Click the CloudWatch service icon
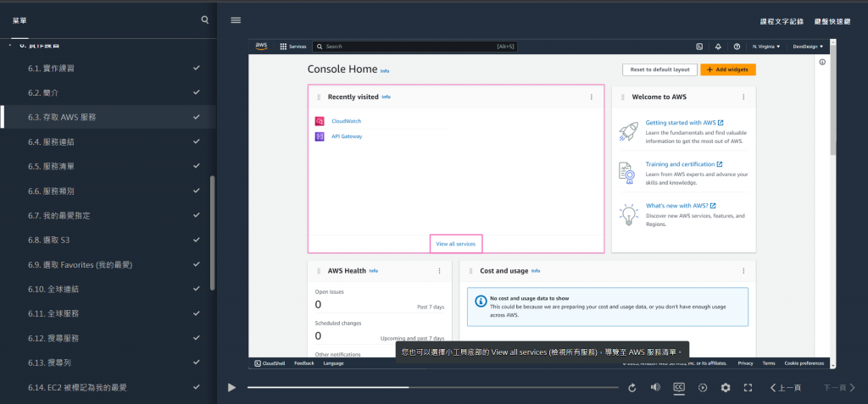The image size is (868, 404). click(x=320, y=121)
